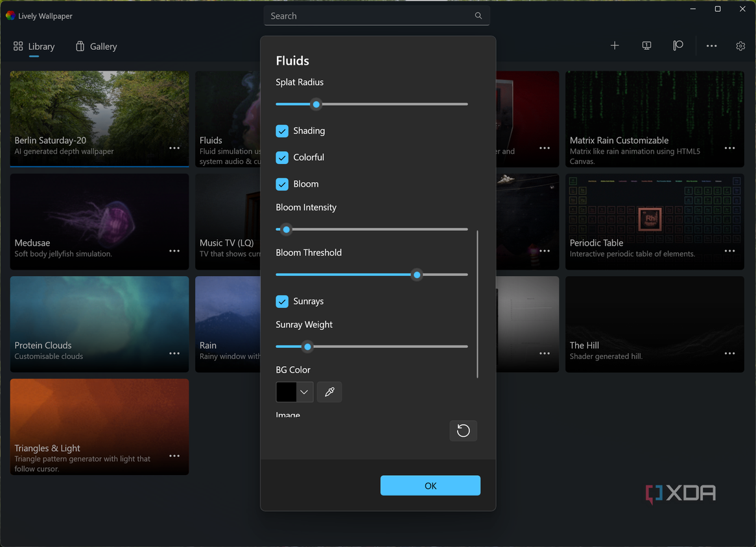Click the BG Color label

293,369
